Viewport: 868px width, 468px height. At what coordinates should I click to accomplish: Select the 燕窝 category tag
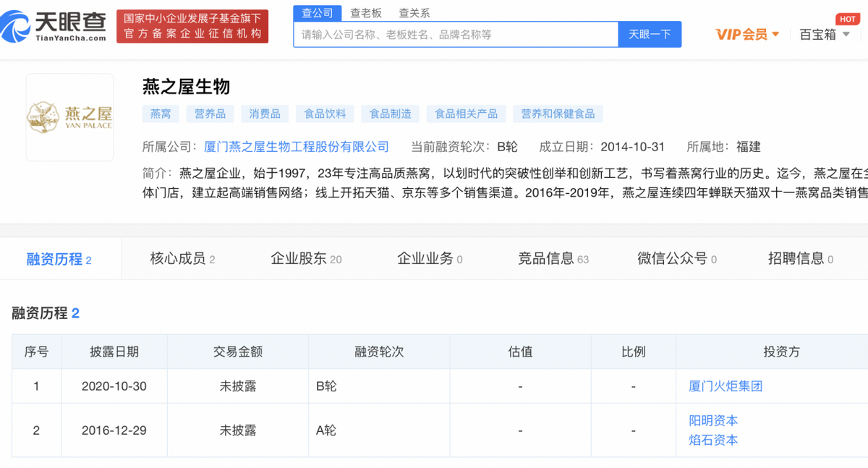161,114
